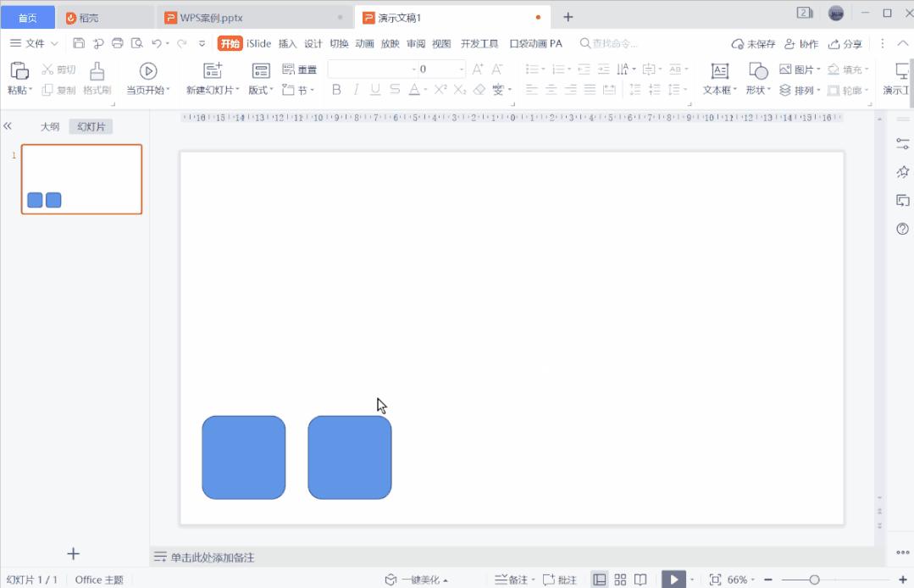Toggle italic formatting

pyautogui.click(x=355, y=88)
